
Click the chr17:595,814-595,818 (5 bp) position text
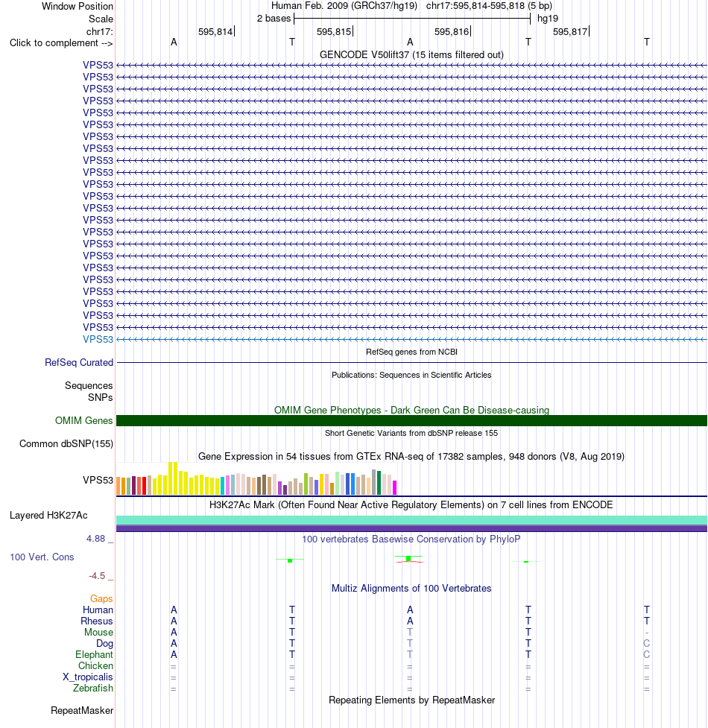coord(489,6)
